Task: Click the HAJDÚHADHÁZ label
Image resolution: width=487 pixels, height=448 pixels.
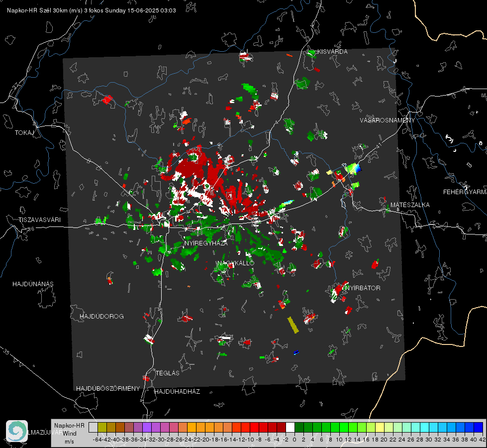Action: (x=177, y=391)
